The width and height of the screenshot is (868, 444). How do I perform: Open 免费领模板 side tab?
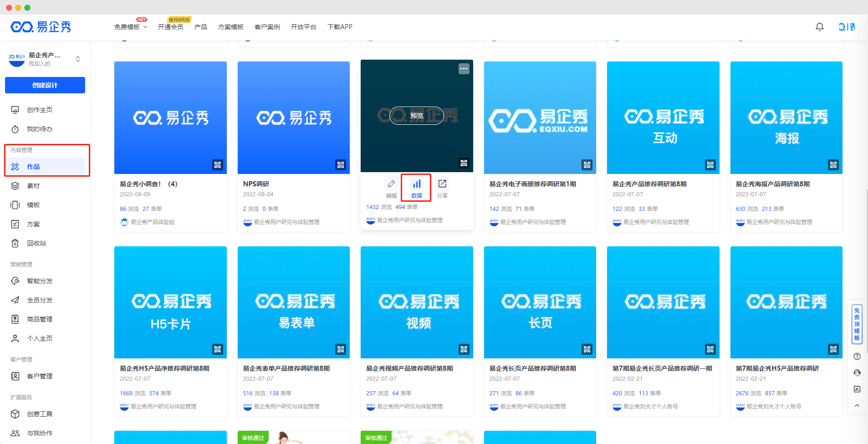pos(857,324)
